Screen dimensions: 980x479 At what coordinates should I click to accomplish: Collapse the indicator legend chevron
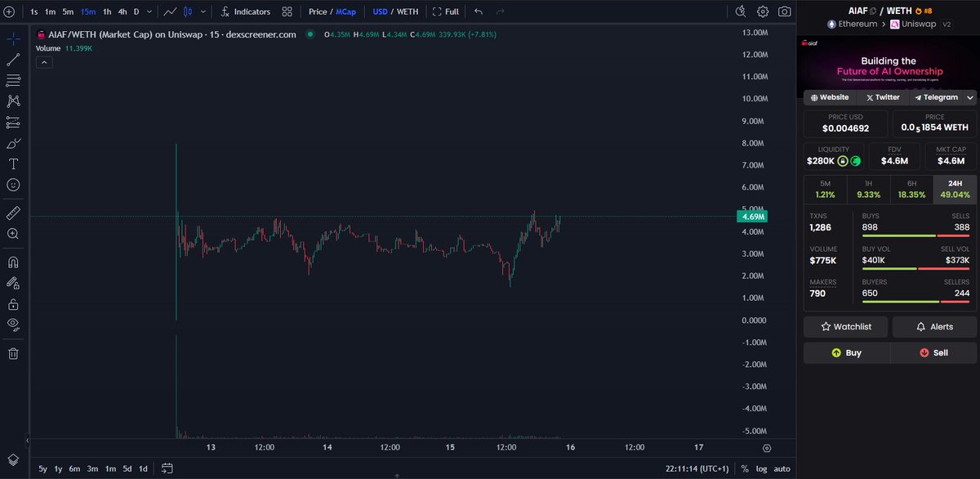pyautogui.click(x=44, y=62)
